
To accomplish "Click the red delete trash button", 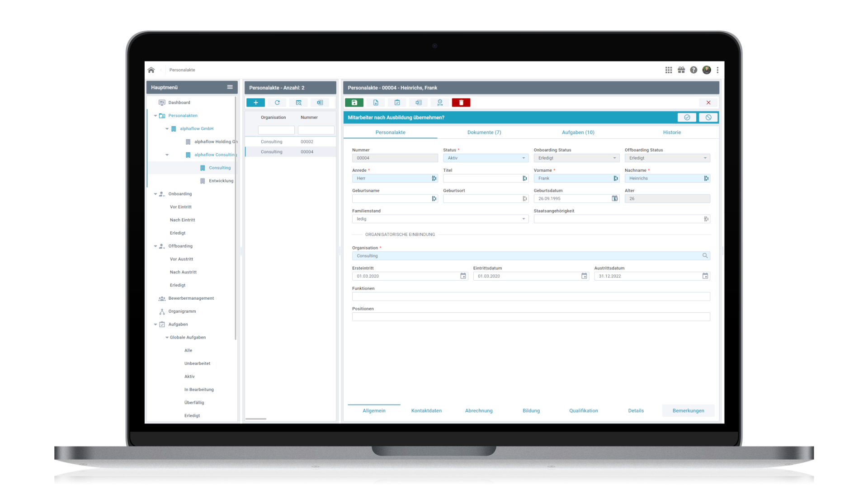I will 461,103.
